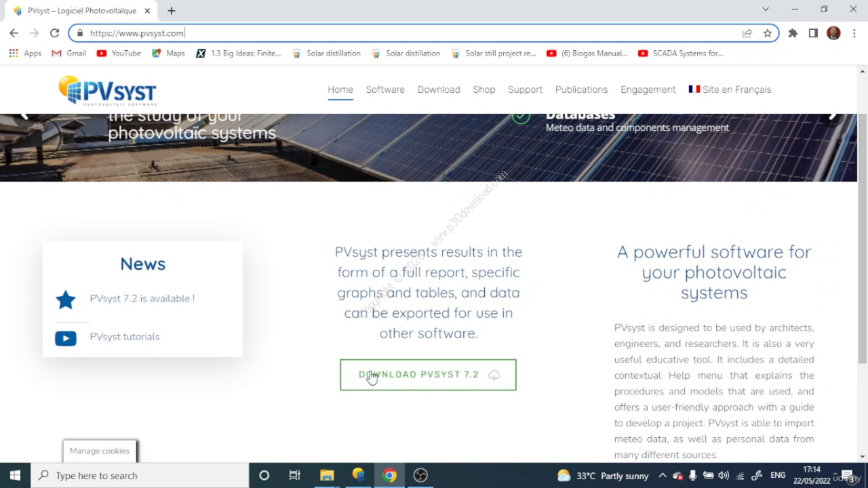Open the (6) Biogas Manual bookmark
Viewport: 868px width, 488px height.
point(587,54)
